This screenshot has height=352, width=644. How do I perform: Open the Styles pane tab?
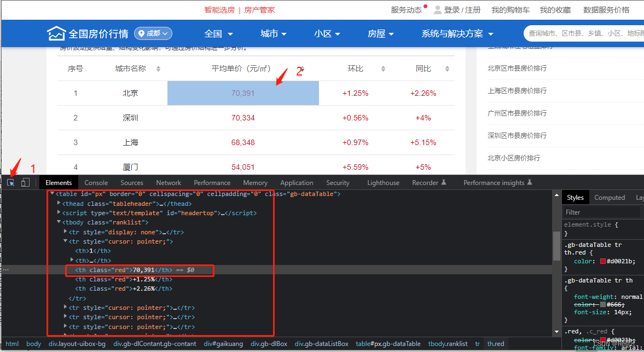(x=575, y=198)
